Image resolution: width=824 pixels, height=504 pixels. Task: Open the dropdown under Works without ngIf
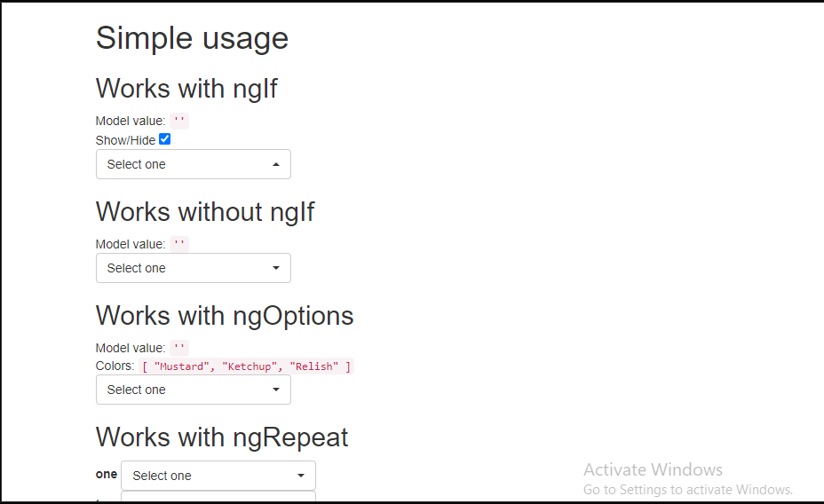(193, 268)
